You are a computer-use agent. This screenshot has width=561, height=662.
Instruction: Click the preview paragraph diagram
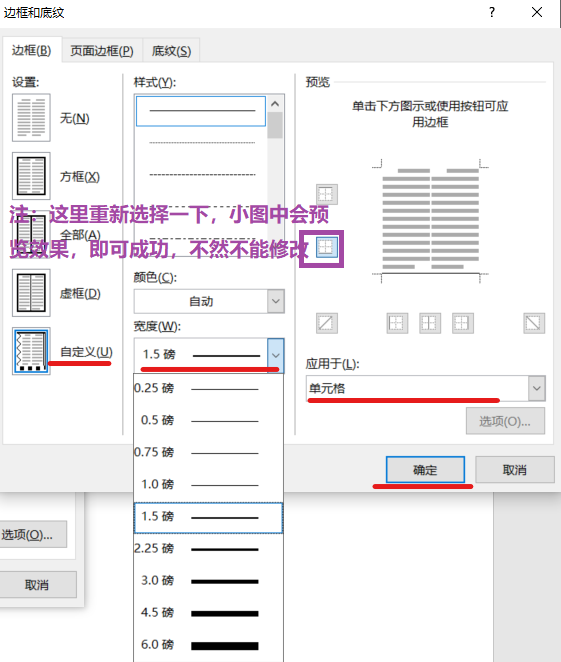coord(430,221)
